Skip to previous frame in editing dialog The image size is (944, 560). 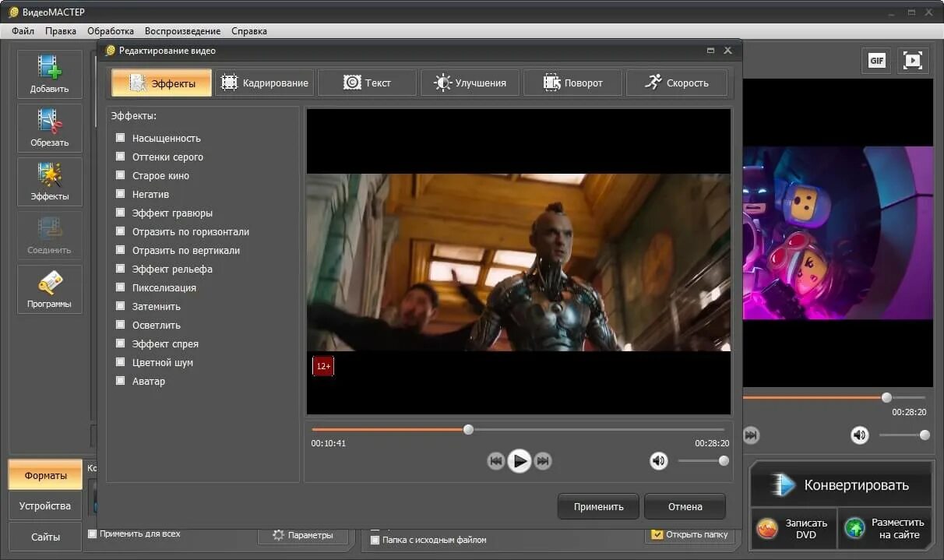coord(495,461)
